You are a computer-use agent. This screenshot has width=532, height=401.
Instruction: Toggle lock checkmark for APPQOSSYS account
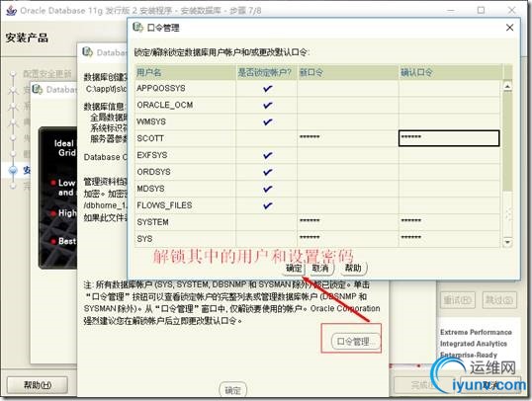click(x=267, y=89)
